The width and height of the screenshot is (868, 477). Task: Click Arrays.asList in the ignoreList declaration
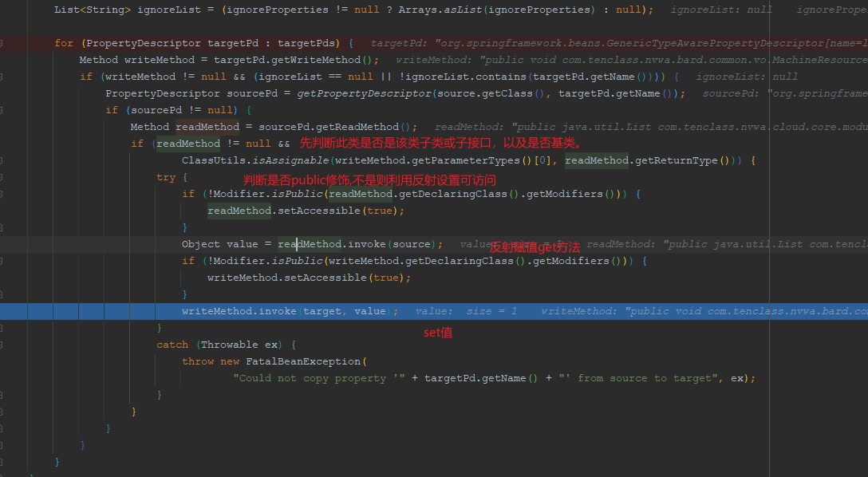click(x=440, y=10)
